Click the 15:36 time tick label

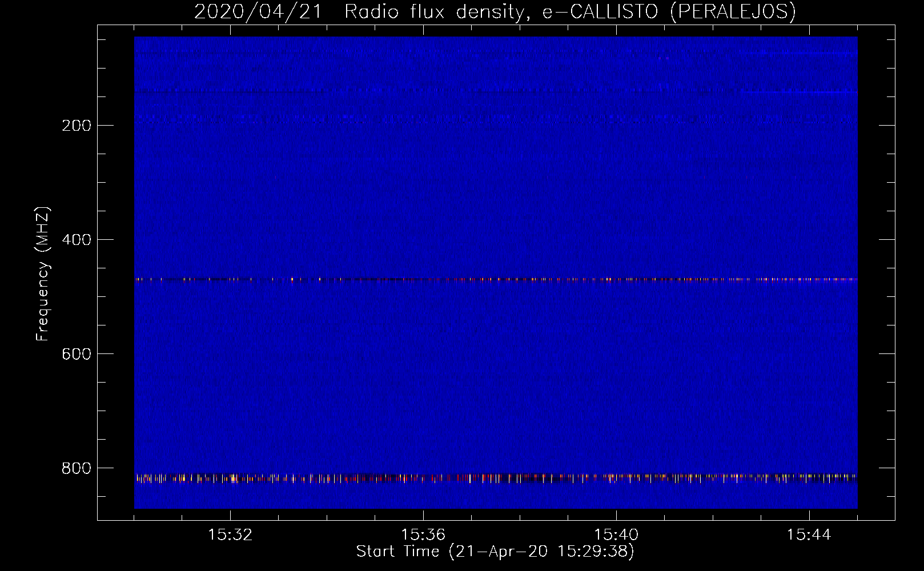(423, 535)
